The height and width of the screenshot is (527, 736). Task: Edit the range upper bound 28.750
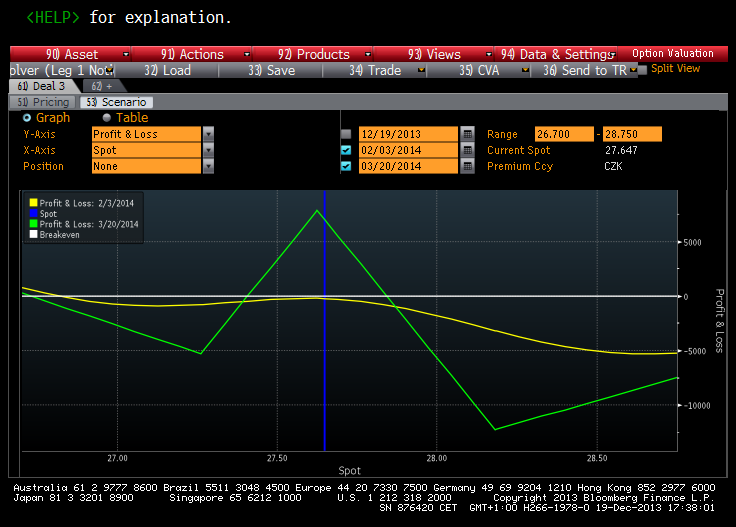(632, 134)
